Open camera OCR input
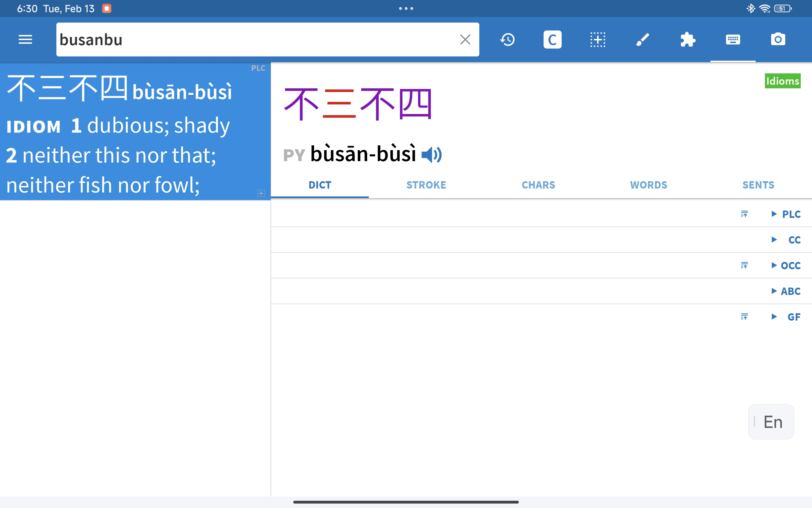Screen dimensions: 812x508 [x=778, y=40]
